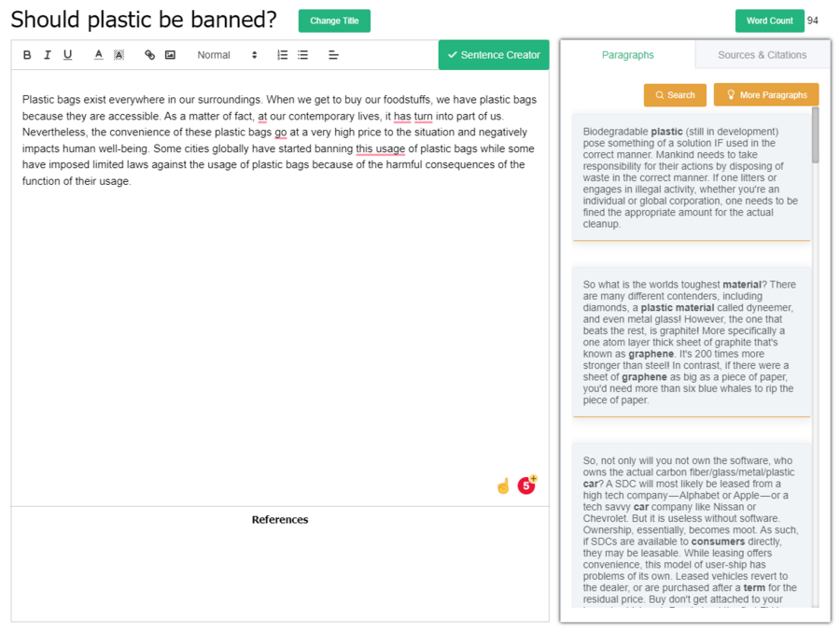Click the Word Count button
840x633 pixels.
(x=769, y=21)
